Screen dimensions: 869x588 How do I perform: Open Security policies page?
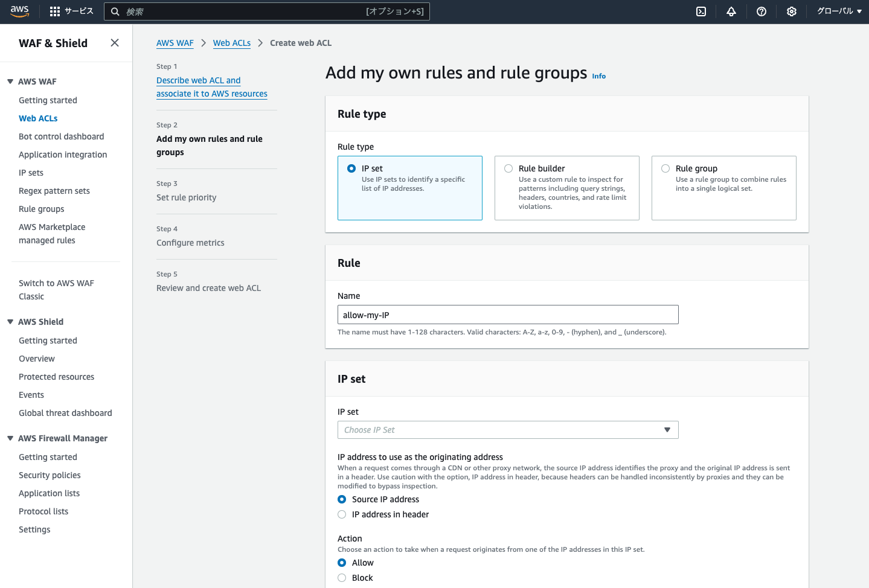(50, 475)
